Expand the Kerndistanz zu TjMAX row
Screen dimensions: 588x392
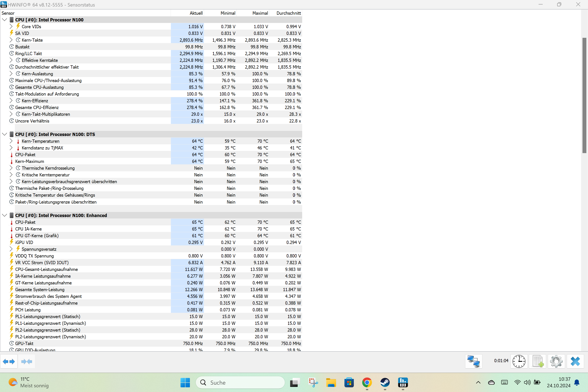pyautogui.click(x=11, y=148)
